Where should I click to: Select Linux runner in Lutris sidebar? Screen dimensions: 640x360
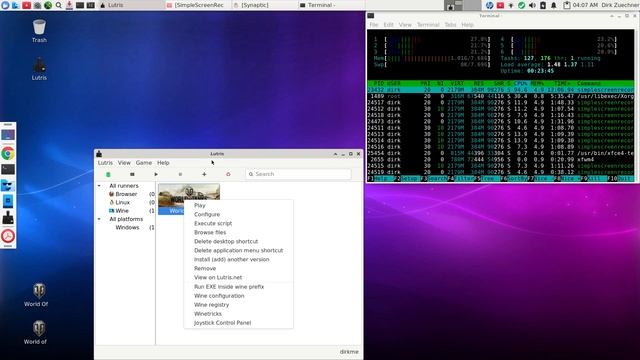pos(122,202)
